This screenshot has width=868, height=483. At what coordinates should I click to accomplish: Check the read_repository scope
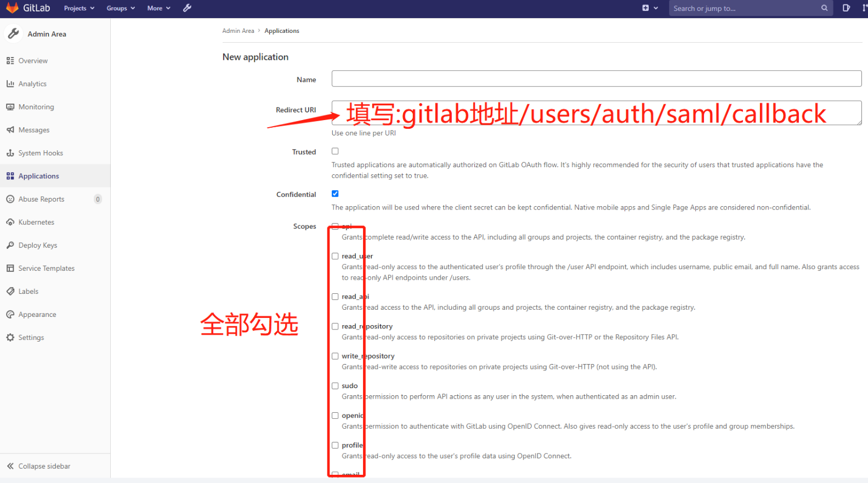[x=335, y=326]
